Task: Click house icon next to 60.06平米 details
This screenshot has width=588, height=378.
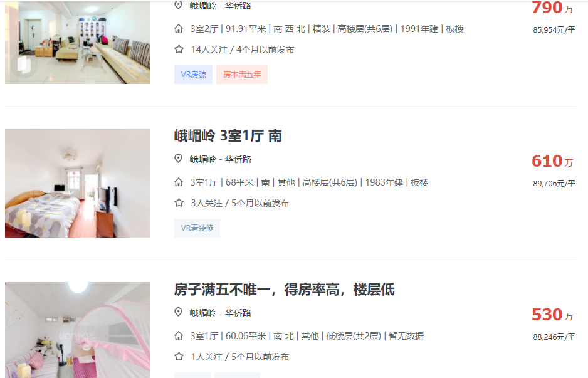Action: pyautogui.click(x=179, y=335)
